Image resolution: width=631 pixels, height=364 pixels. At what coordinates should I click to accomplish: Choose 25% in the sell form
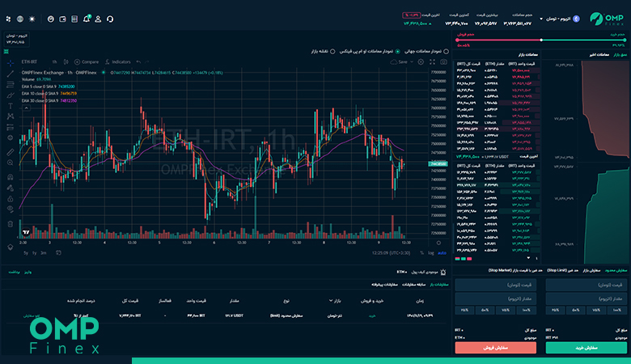click(x=465, y=310)
